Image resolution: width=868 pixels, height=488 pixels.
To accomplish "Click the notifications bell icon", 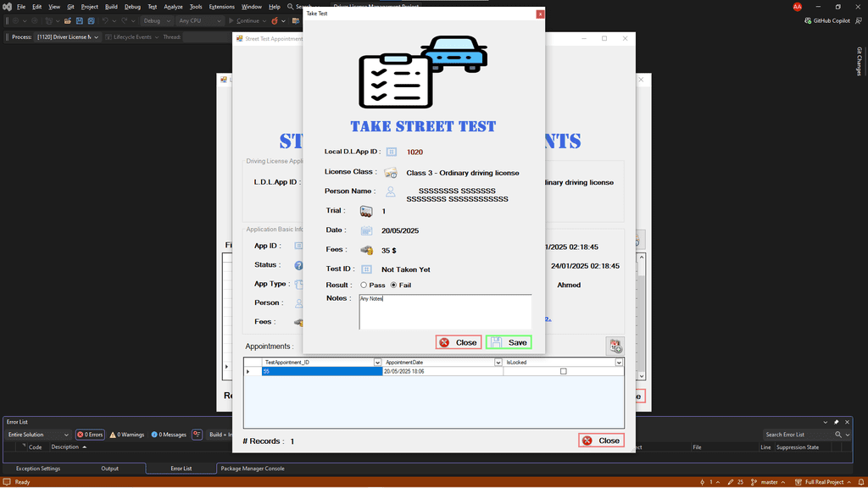I will (861, 482).
